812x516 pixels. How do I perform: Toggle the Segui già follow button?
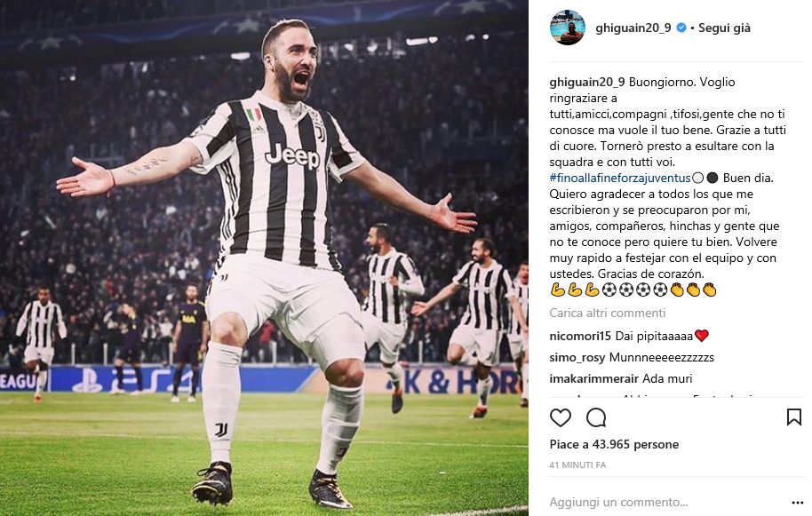(724, 28)
